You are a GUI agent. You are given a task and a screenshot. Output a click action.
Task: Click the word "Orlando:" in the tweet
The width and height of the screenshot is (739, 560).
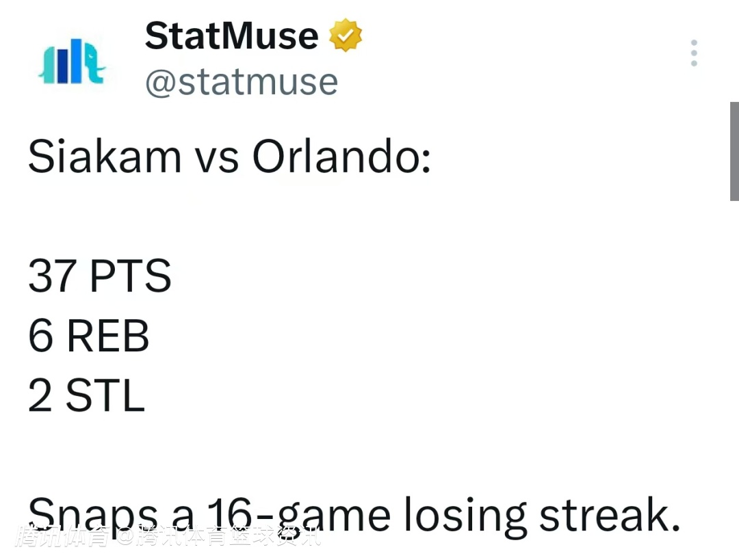(x=341, y=157)
